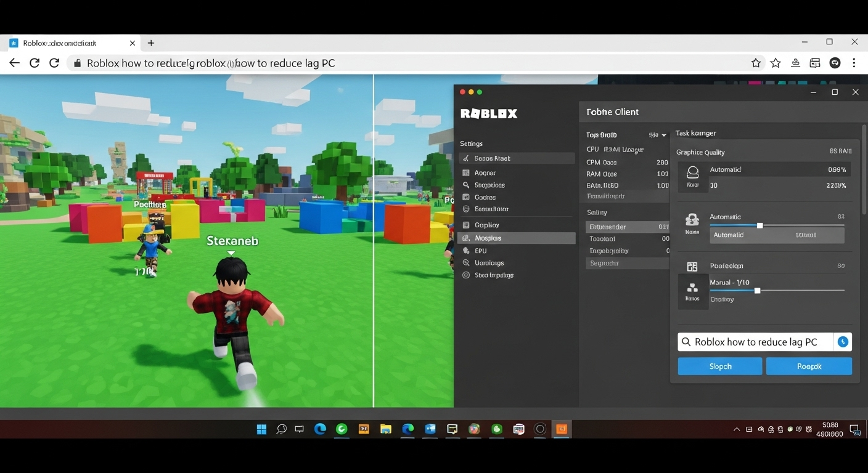Image resolution: width=868 pixels, height=473 pixels.
Task: Click the Roblox logo in the settings window
Action: tap(488, 113)
